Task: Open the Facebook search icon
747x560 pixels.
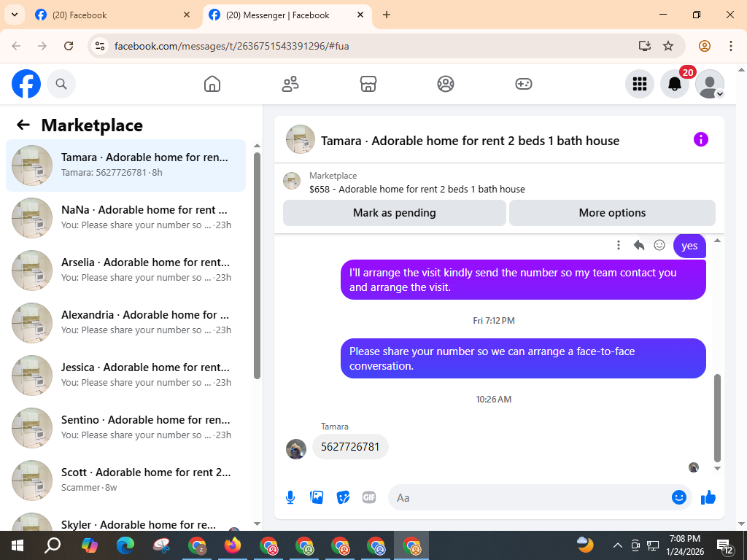Action: point(61,84)
